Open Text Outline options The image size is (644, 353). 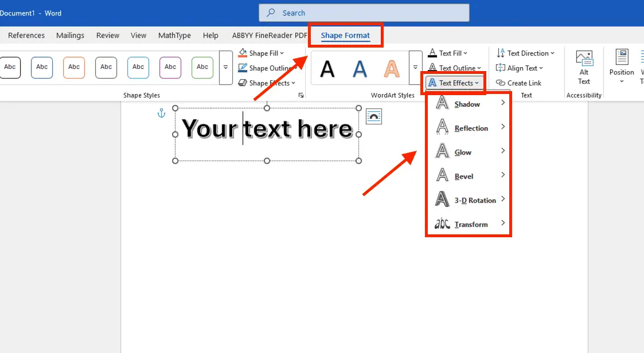point(433,68)
